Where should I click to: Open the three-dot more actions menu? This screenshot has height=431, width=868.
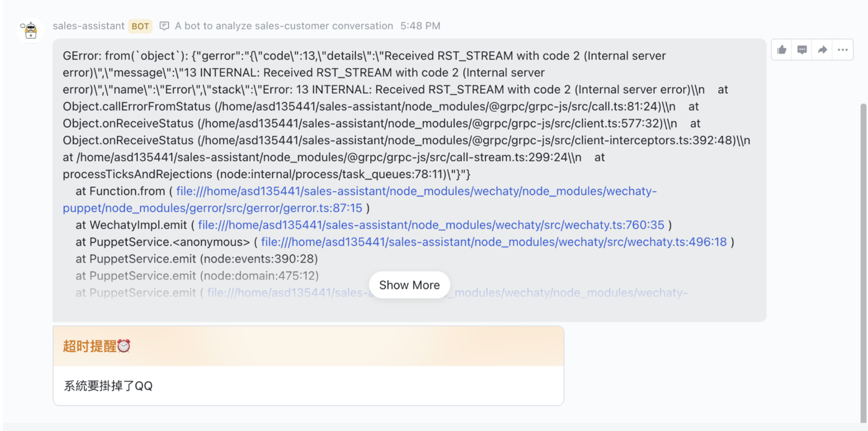pos(843,50)
